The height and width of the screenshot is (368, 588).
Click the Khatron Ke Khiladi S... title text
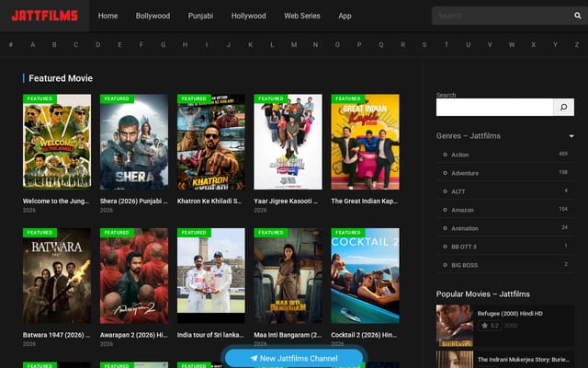click(x=209, y=201)
